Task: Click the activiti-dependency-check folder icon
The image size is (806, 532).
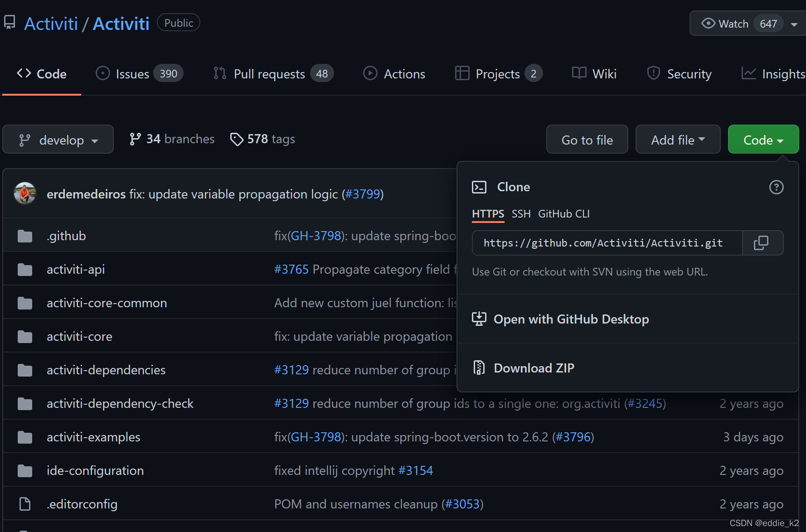Action: pyautogui.click(x=25, y=404)
